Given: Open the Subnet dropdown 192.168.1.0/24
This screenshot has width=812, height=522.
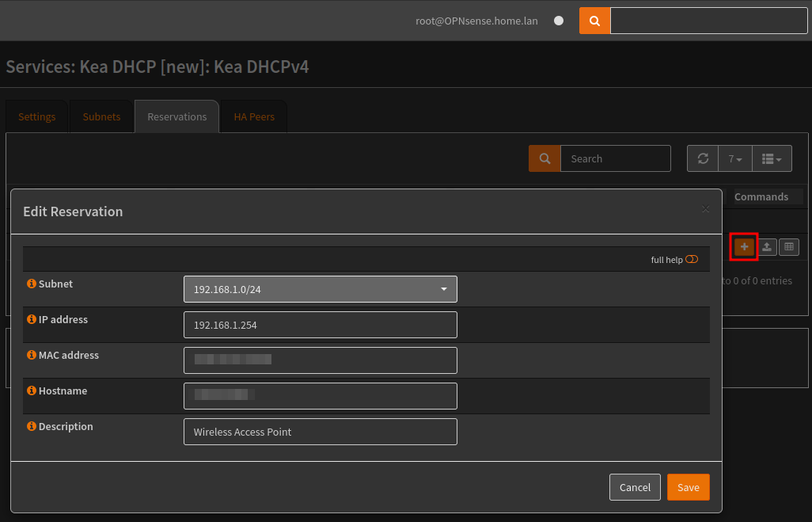Looking at the screenshot, I should click(320, 289).
